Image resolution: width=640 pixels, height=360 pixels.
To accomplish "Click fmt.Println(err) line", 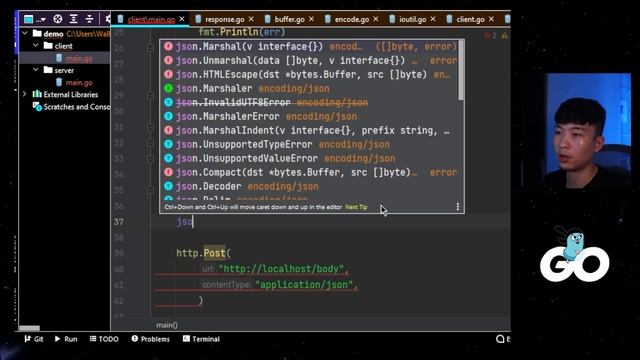I will [x=242, y=31].
